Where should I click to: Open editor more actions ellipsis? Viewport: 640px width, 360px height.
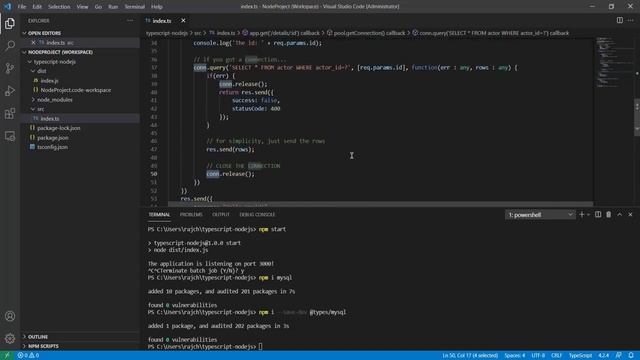tap(631, 20)
